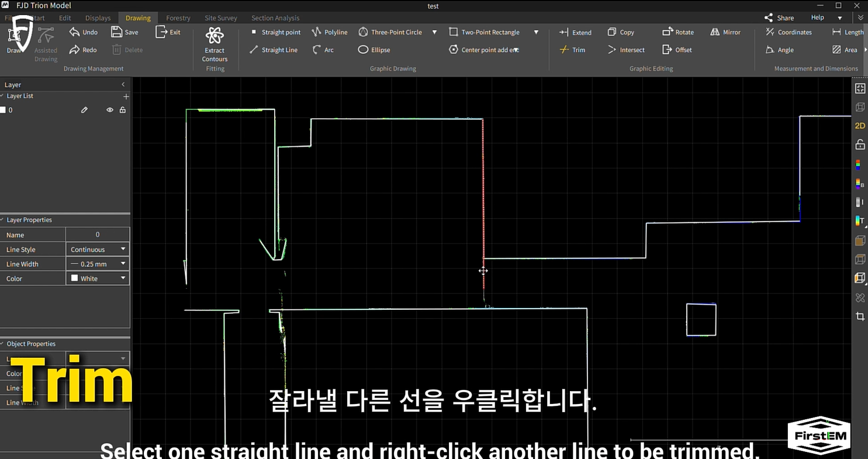Select the Arc drawing tool
The width and height of the screenshot is (868, 459).
point(323,50)
